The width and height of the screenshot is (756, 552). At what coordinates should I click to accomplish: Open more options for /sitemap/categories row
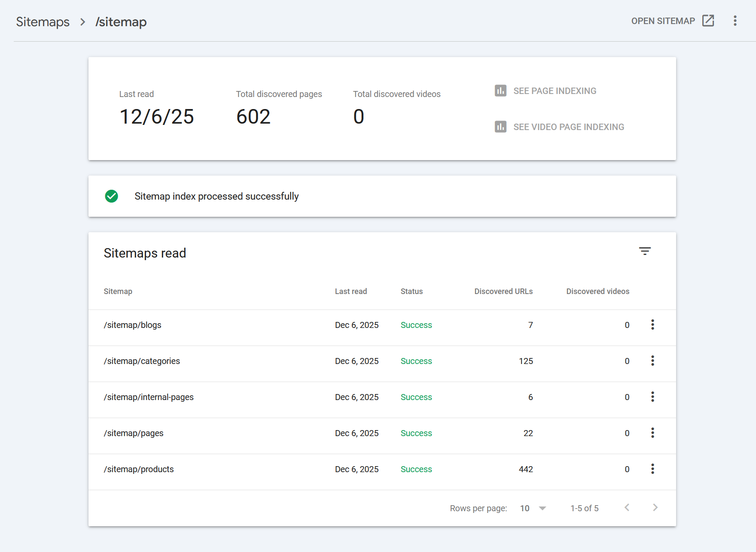[x=652, y=361]
